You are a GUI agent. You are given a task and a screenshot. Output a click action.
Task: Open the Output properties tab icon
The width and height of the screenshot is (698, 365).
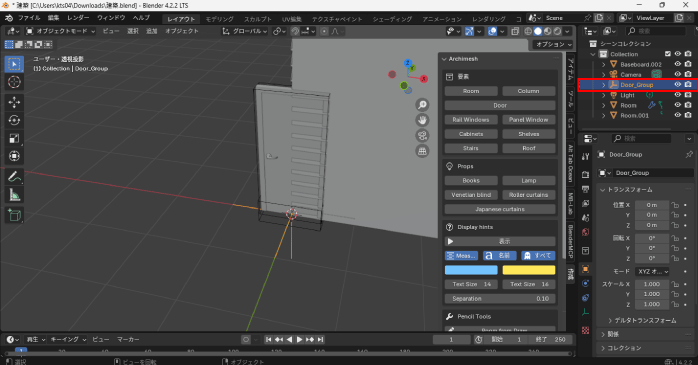pos(585,189)
